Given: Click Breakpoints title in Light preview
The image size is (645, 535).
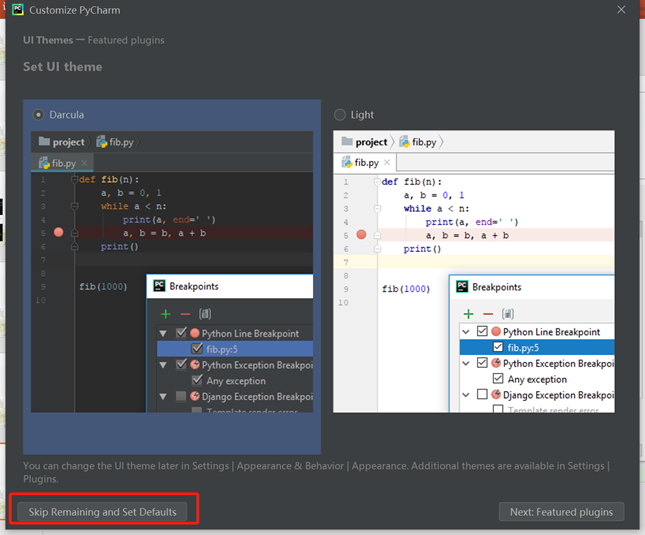Looking at the screenshot, I should 497,287.
